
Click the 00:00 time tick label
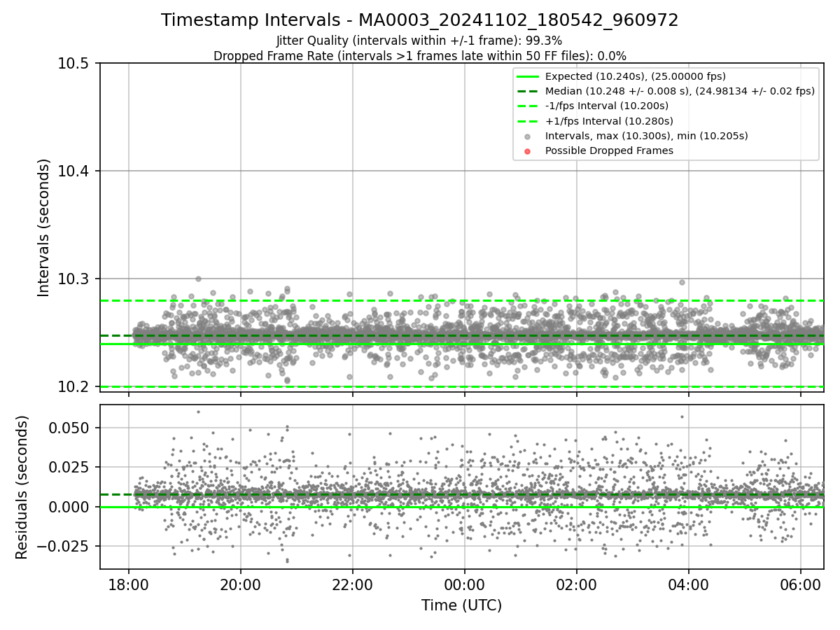click(x=464, y=584)
